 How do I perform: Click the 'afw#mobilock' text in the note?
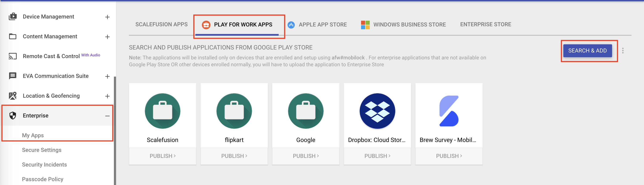[x=348, y=58]
